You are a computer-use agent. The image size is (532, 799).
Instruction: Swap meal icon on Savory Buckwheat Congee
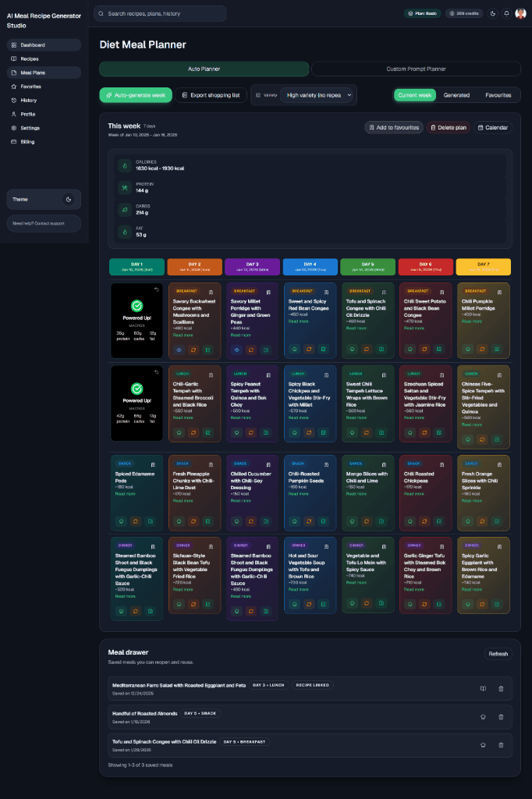[x=193, y=350]
